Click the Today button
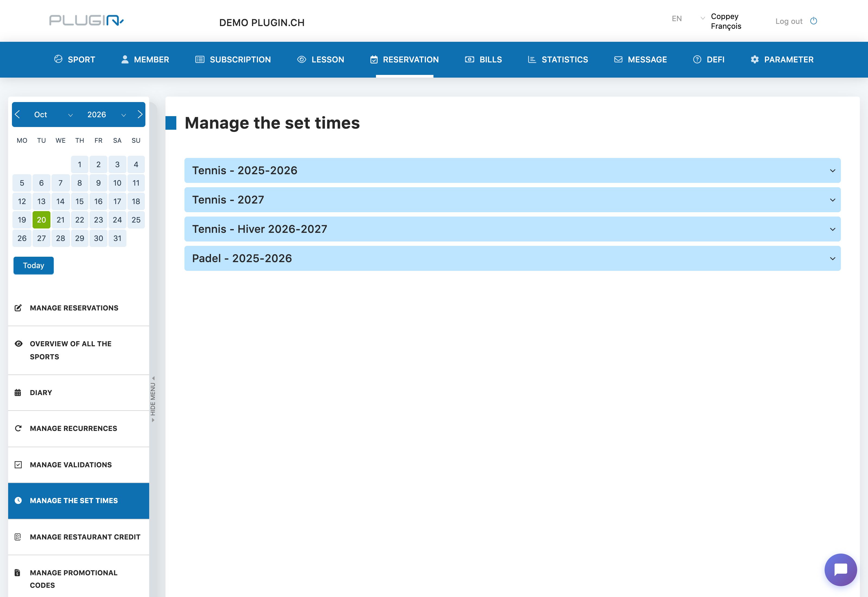This screenshot has width=868, height=597. tap(34, 265)
